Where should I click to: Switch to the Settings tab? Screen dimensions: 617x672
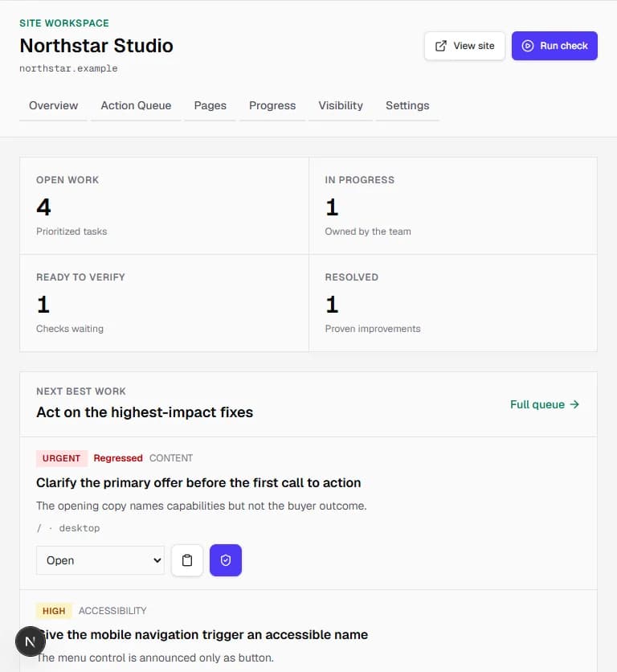407,106
